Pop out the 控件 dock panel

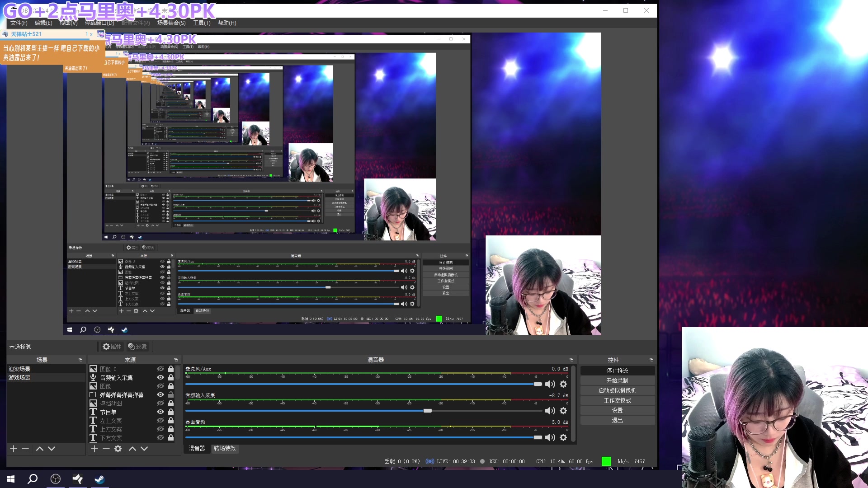point(651,360)
